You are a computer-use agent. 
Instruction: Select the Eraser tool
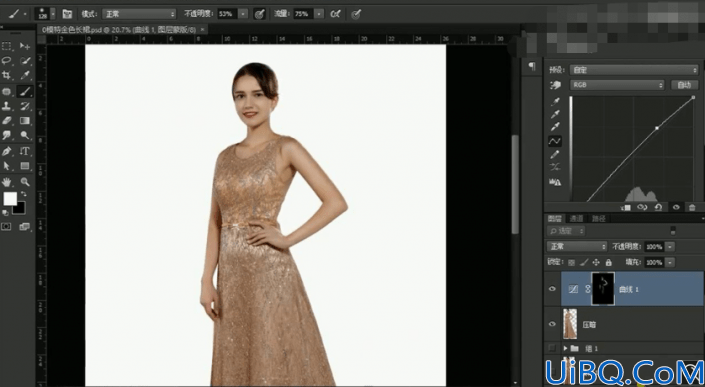point(7,120)
